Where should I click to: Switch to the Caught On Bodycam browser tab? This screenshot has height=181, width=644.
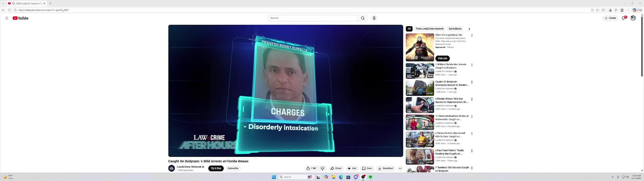tap(26, 3)
